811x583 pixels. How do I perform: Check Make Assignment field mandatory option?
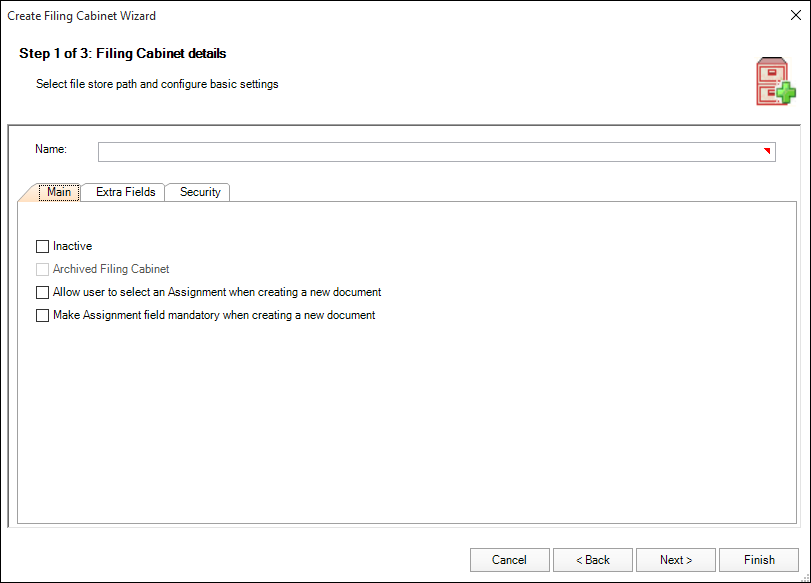[x=42, y=316]
